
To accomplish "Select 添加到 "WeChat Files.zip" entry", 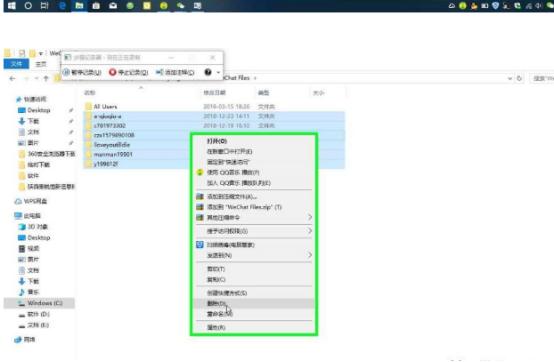I will click(254, 207).
